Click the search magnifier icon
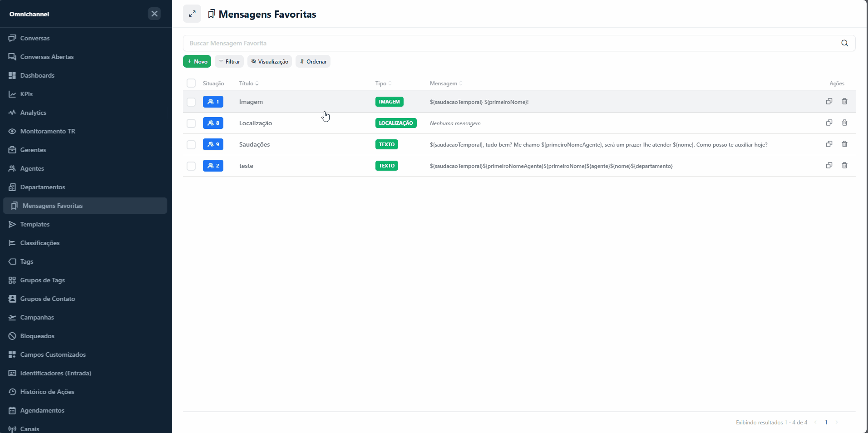Viewport: 868px width, 433px height. tap(844, 43)
